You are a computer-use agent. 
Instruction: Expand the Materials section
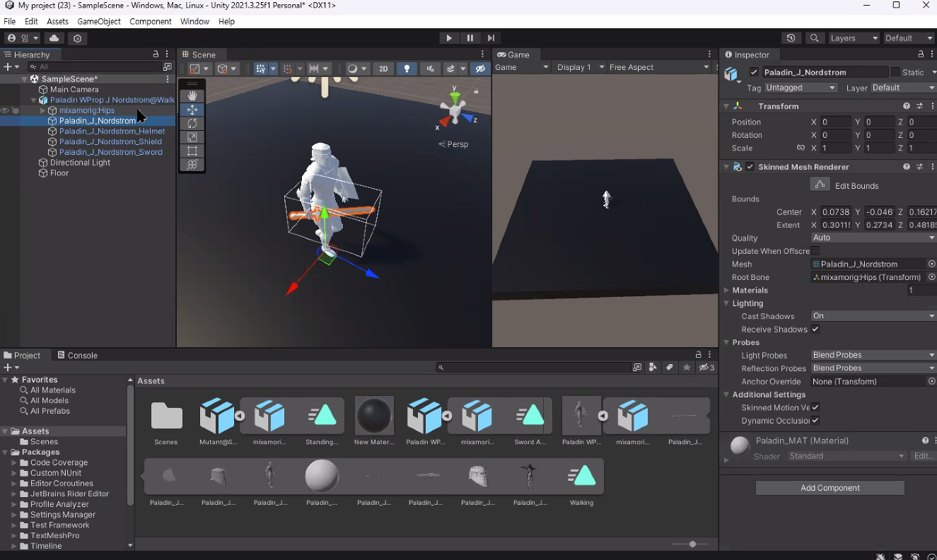[x=726, y=291]
